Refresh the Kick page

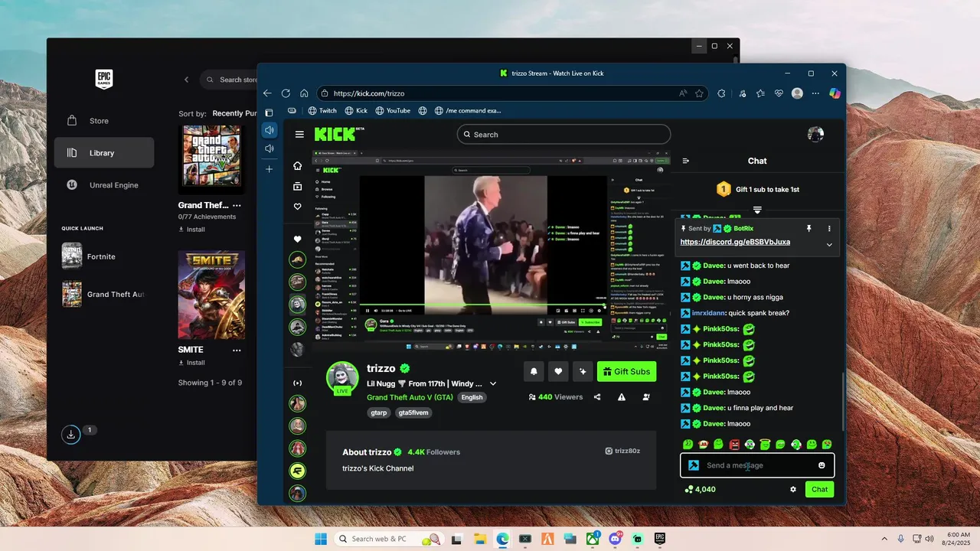[286, 93]
